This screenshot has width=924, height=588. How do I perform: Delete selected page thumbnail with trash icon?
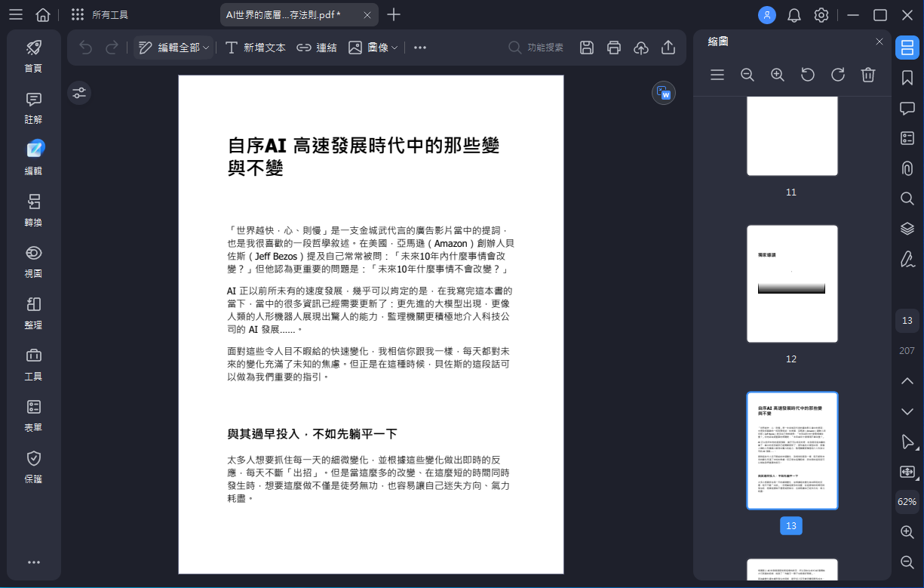pos(868,75)
